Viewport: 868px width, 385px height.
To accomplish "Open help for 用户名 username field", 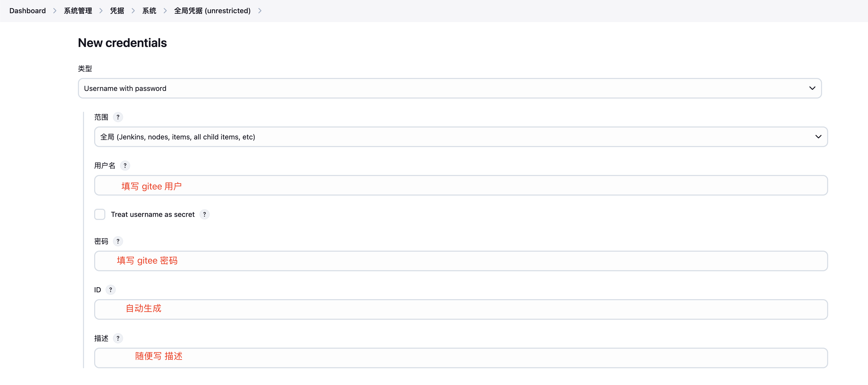I will 125,166.
